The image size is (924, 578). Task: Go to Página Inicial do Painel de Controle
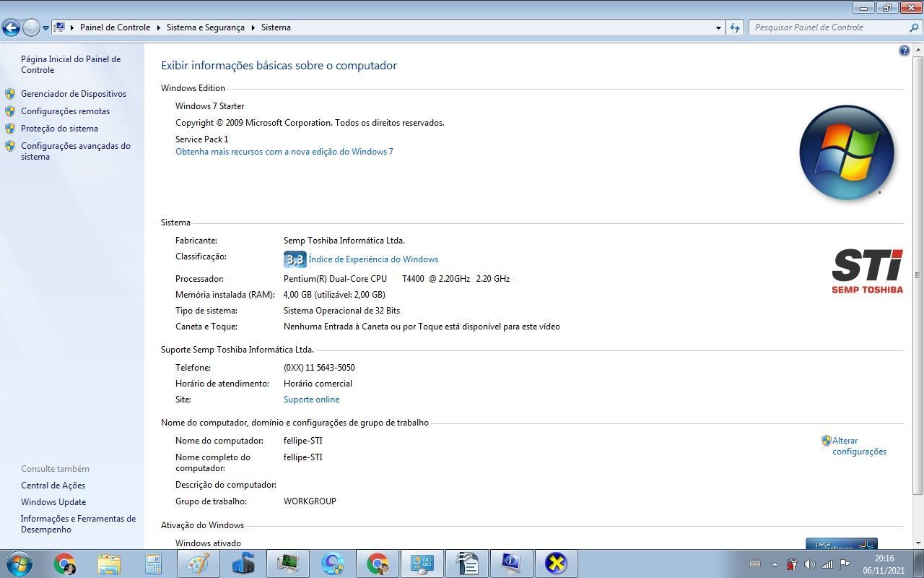point(71,64)
